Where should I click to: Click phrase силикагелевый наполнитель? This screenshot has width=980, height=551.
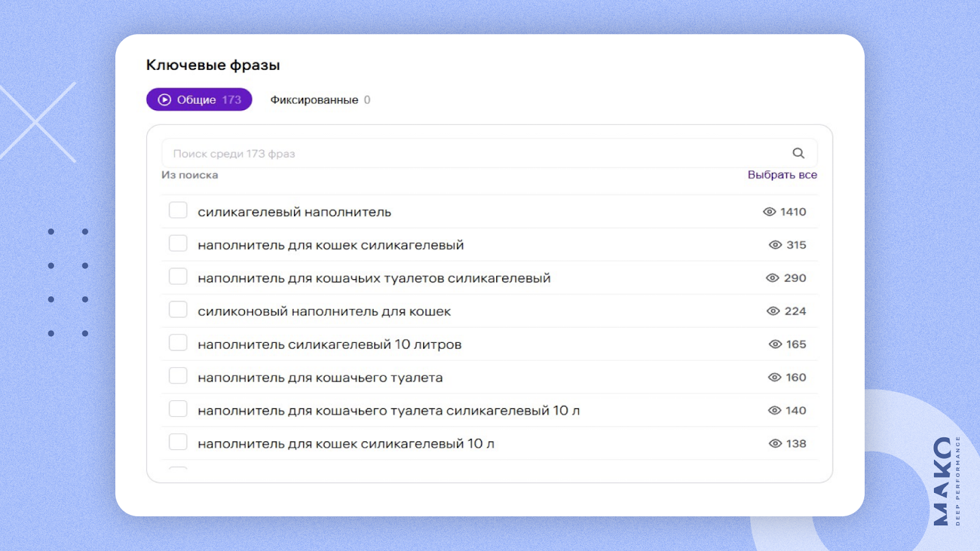click(295, 212)
